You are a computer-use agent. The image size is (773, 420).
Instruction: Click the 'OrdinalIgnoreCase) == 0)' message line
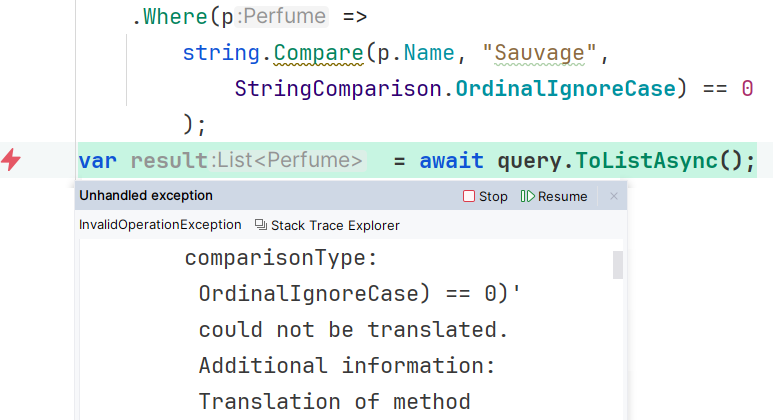point(359,294)
